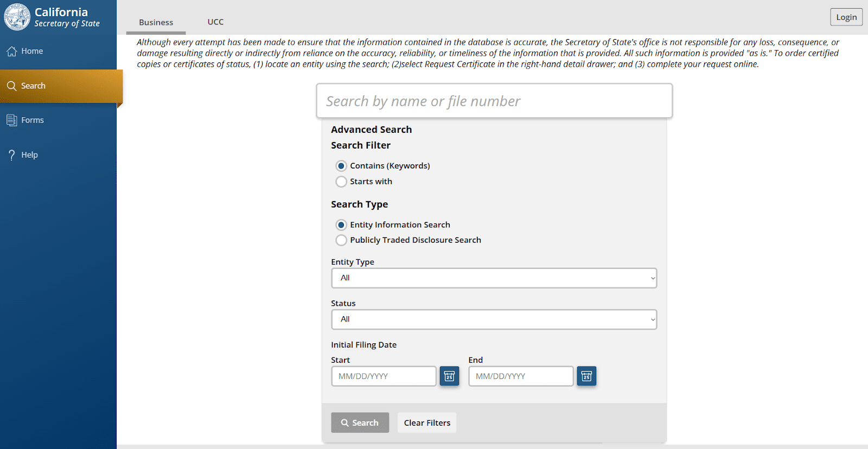
Task: Select the Starts with filter option
Action: click(341, 182)
